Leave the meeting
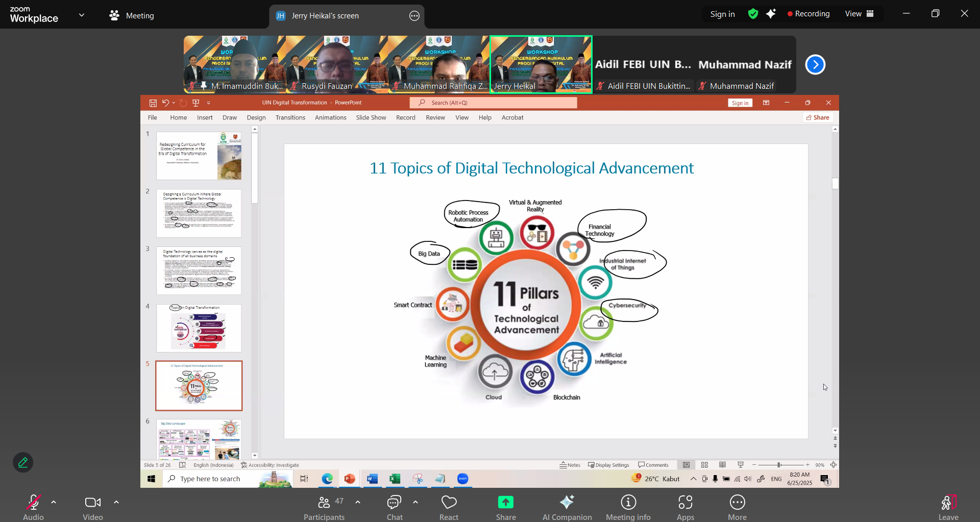This screenshot has width=980, height=522. (948, 507)
